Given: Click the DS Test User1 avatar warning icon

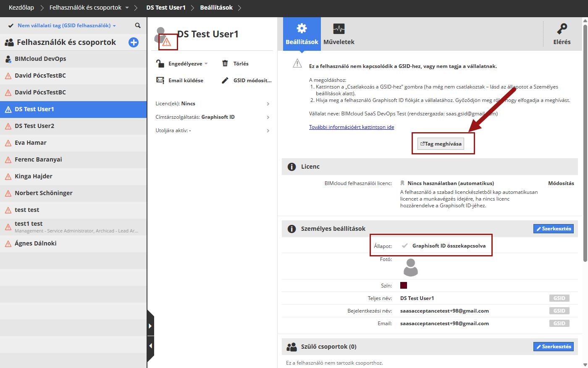Looking at the screenshot, I should click(x=167, y=42).
